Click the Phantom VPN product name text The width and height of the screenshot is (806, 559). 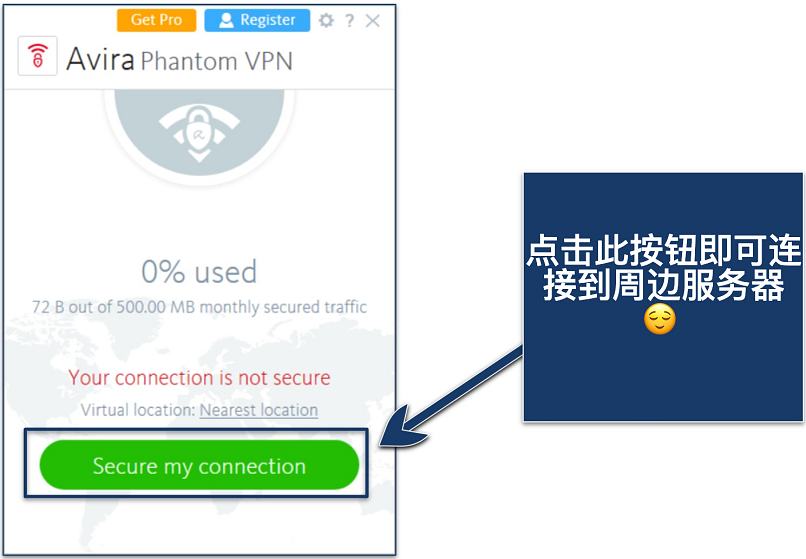216,61
